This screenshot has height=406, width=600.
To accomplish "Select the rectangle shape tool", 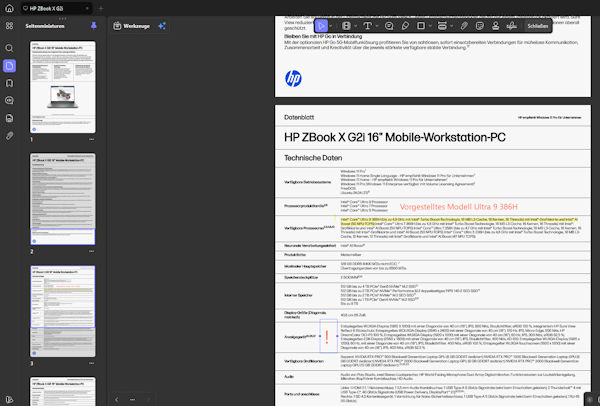I will [x=421, y=26].
